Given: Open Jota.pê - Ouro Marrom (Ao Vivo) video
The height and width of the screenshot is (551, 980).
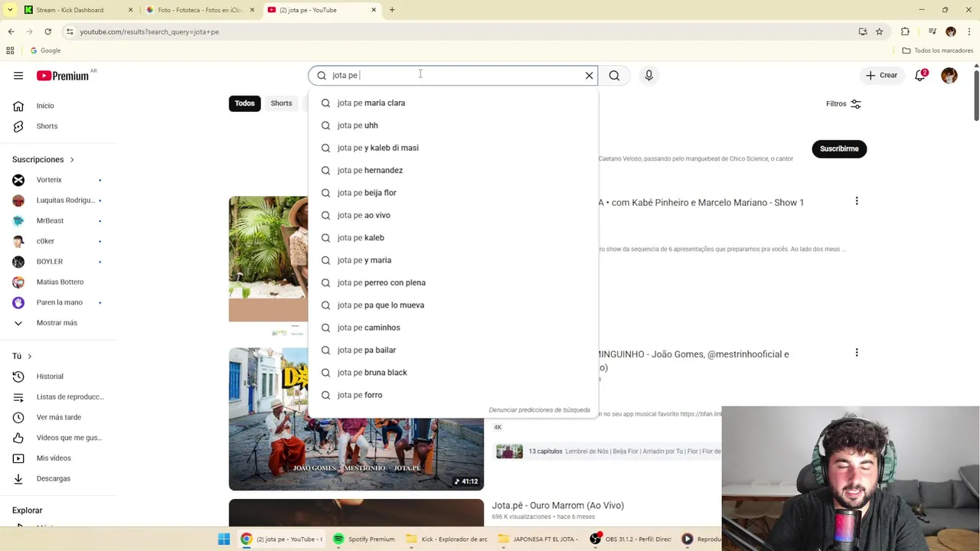Looking at the screenshot, I should [557, 505].
